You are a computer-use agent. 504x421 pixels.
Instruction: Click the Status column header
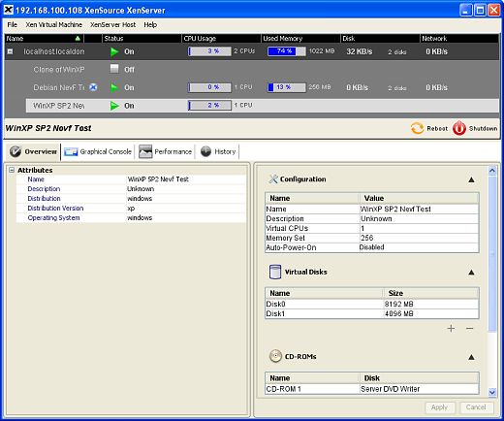[142, 38]
